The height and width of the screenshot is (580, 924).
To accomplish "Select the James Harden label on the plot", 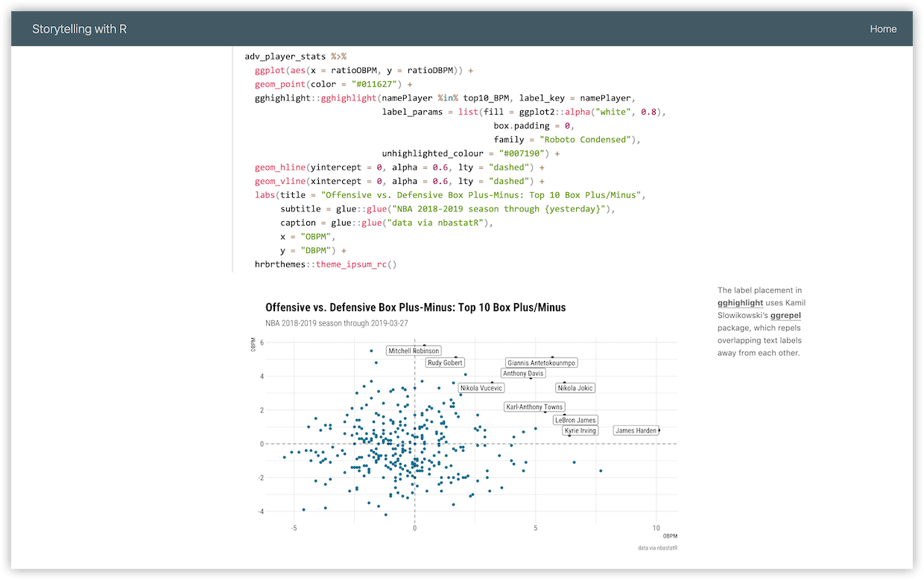I will click(x=636, y=430).
